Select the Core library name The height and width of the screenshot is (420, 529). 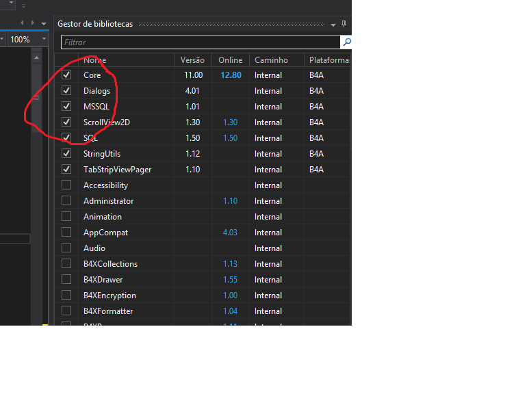tap(92, 75)
